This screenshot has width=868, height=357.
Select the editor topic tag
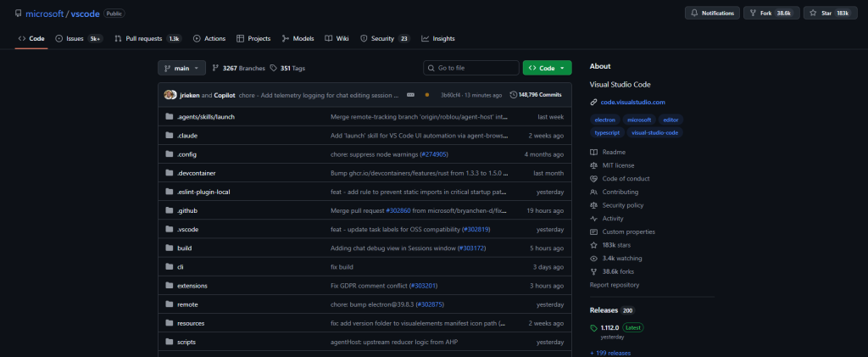(670, 120)
